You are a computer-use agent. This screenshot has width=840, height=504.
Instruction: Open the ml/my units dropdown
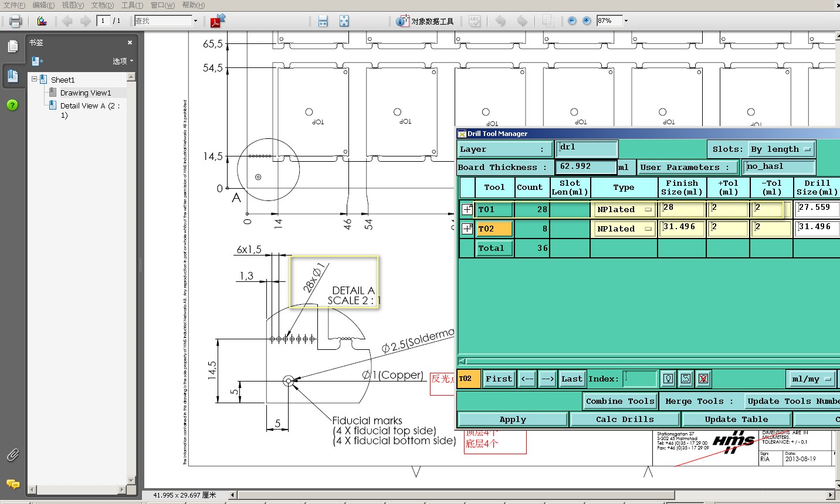pos(811,379)
